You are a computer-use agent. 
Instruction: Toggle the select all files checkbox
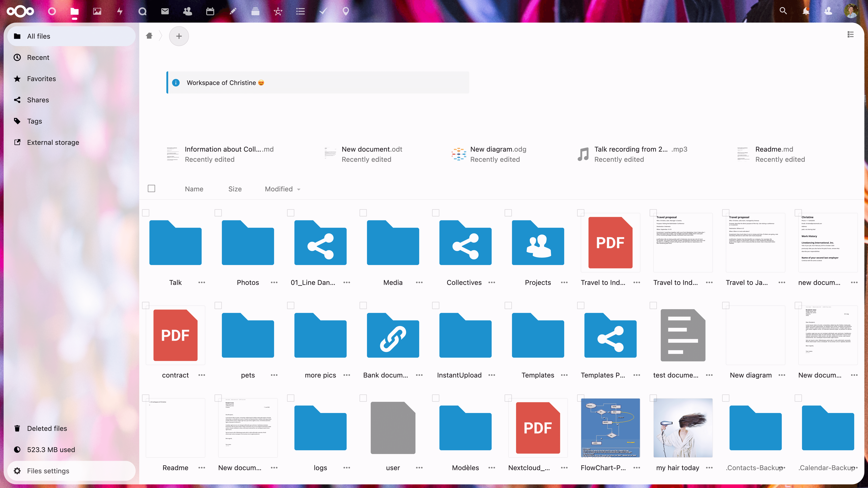[151, 189]
